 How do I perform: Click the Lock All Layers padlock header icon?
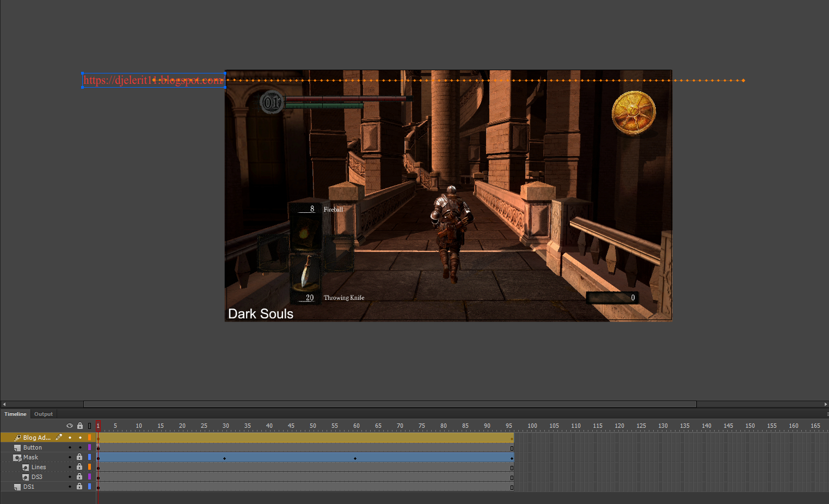(x=80, y=426)
